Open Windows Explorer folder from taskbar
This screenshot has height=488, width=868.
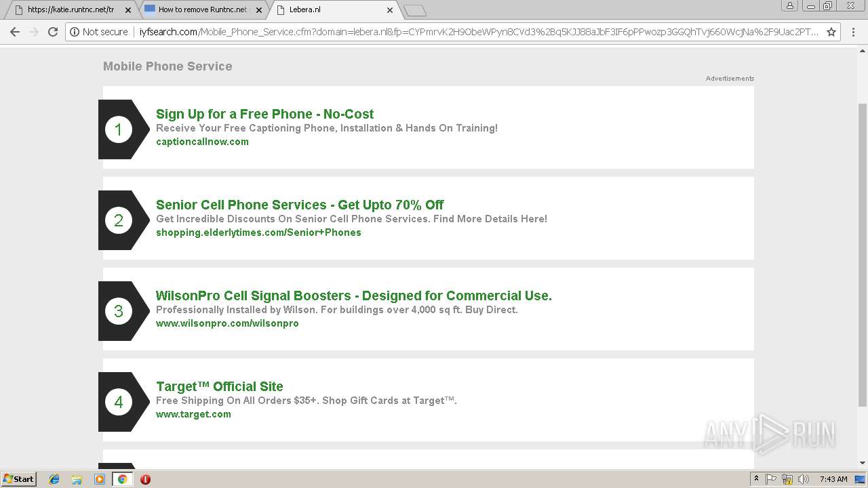pos(77,479)
